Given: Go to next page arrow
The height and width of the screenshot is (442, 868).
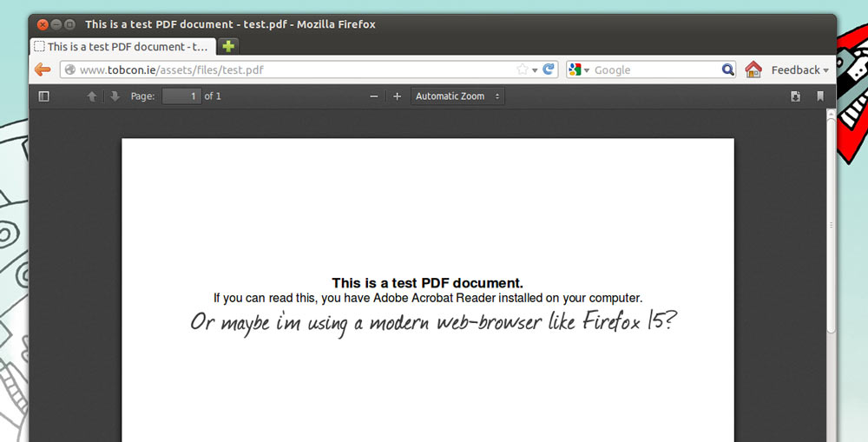Looking at the screenshot, I should tap(115, 96).
